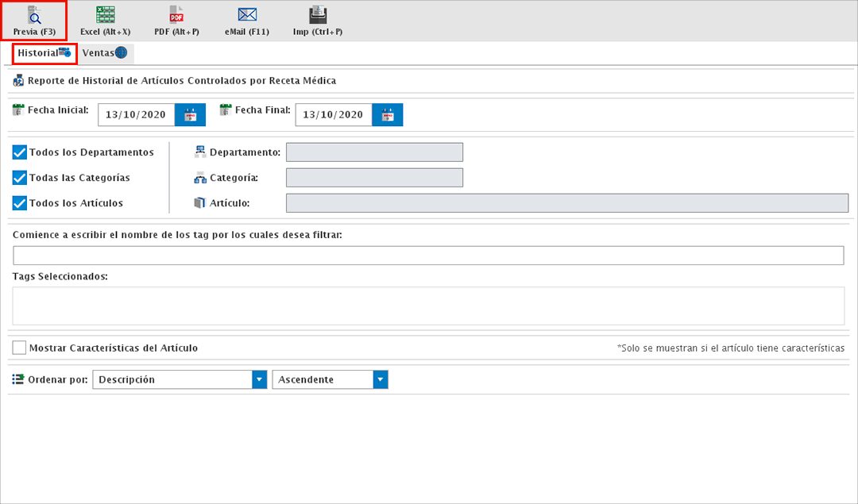Send report via eMail (F11) icon

(x=247, y=15)
